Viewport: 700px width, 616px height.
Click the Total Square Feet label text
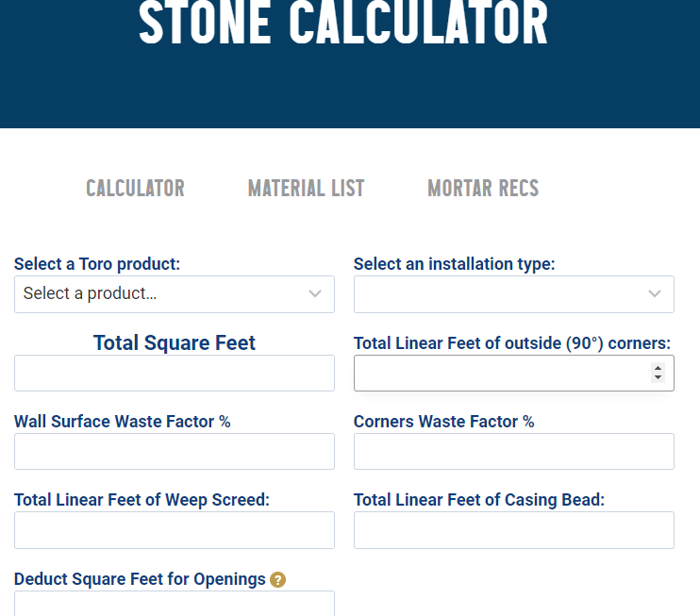click(175, 342)
